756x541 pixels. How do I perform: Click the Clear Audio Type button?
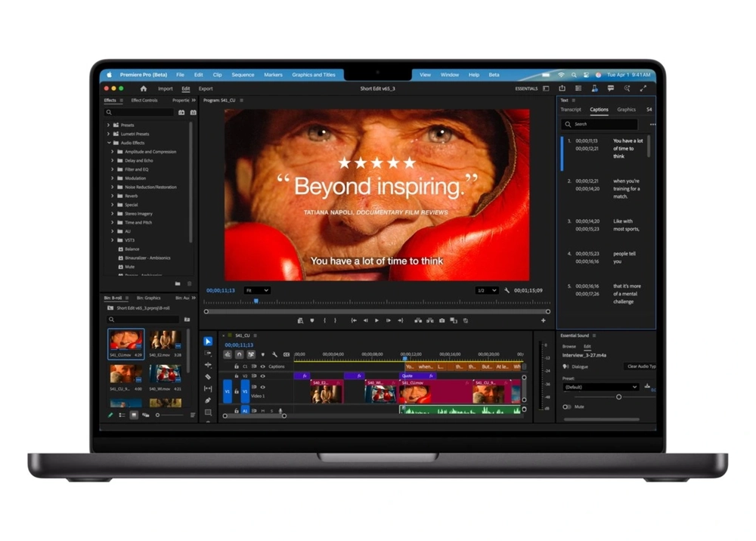coord(641,366)
